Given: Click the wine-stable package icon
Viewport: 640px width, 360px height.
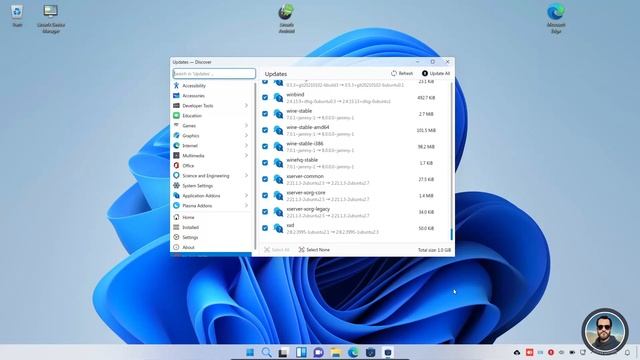Looking at the screenshot, I should (x=278, y=114).
